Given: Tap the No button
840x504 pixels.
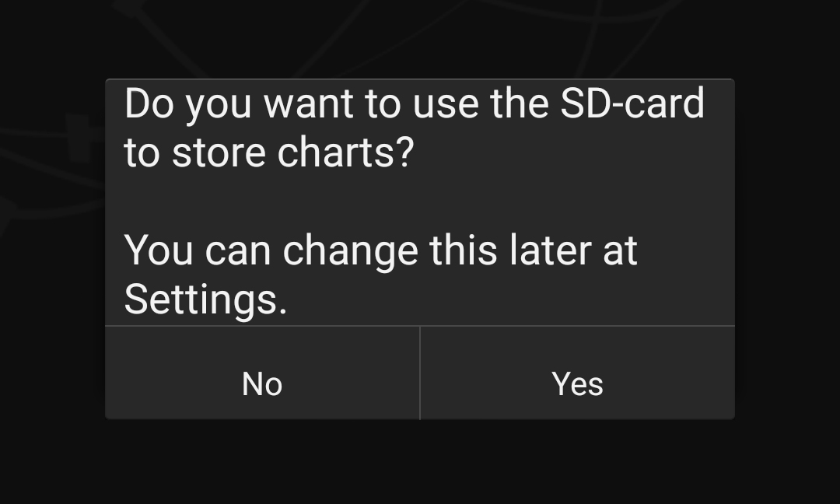Looking at the screenshot, I should click(262, 383).
